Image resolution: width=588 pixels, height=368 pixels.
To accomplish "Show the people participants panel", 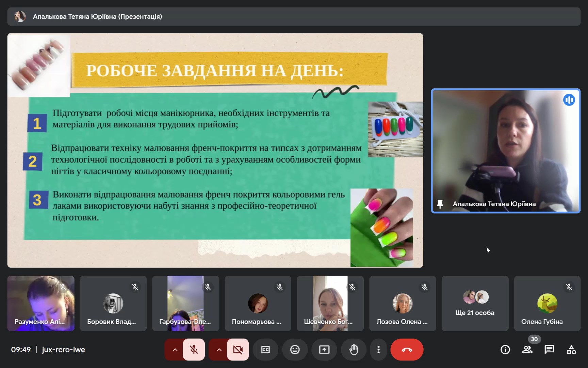I will click(x=527, y=350).
